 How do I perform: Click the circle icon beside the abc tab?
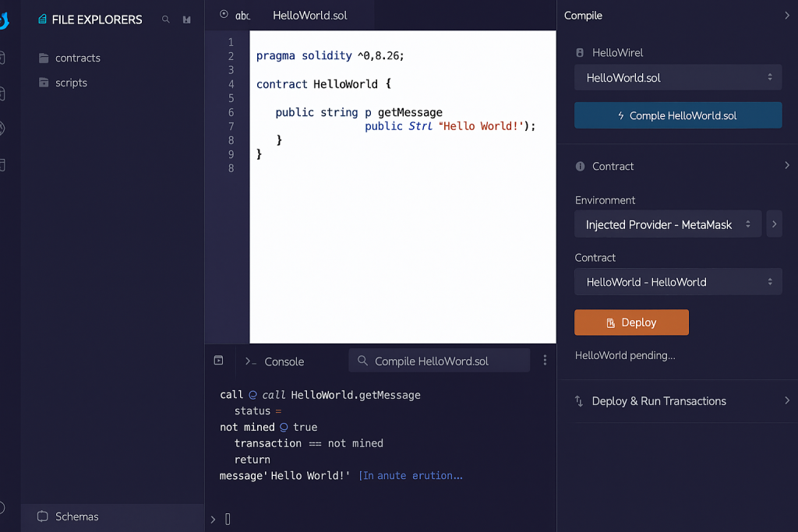tap(224, 14)
